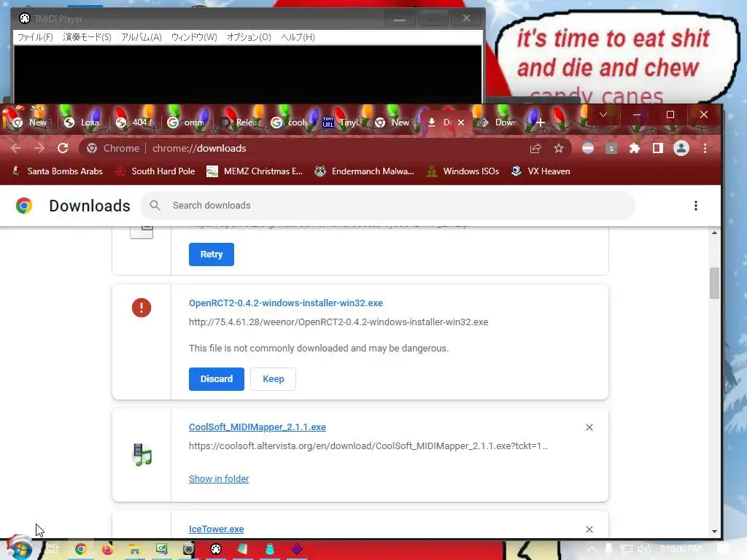Screen dimensions: 747x560
Task: Switch to the Loxa tab
Action: (85, 122)
